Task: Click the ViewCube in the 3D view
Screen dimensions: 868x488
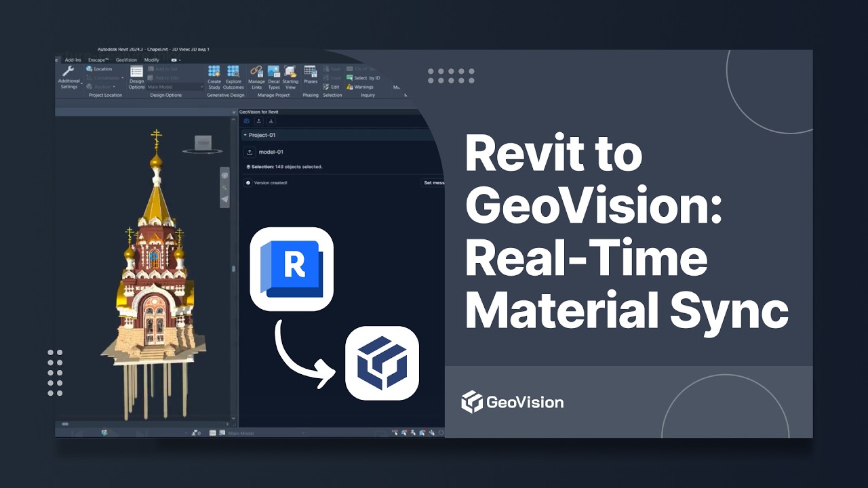Action: point(203,143)
